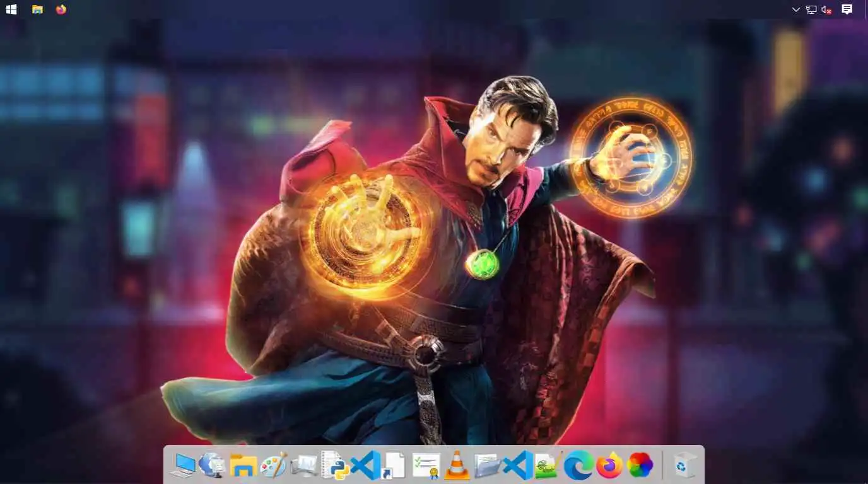This screenshot has height=484, width=868.
Task: Launch Microsoft Edge from the dock
Action: (x=578, y=466)
